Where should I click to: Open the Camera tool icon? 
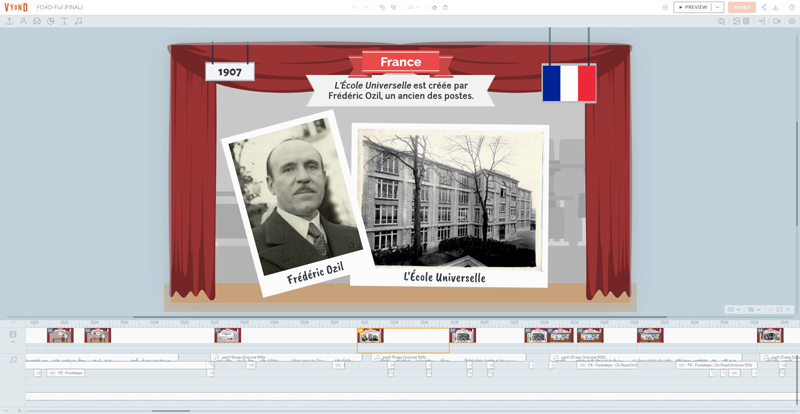777,21
